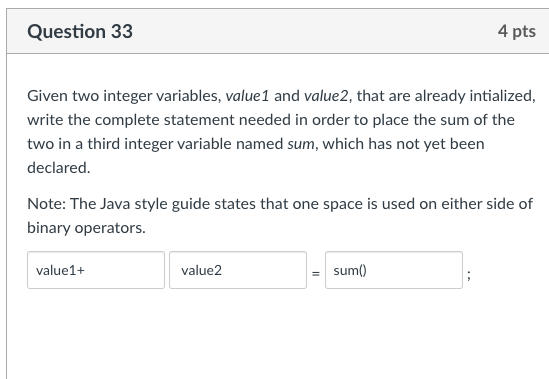Screen dimensions: 549x379
Task: Click the "4 pts" points label
Action: point(517,31)
